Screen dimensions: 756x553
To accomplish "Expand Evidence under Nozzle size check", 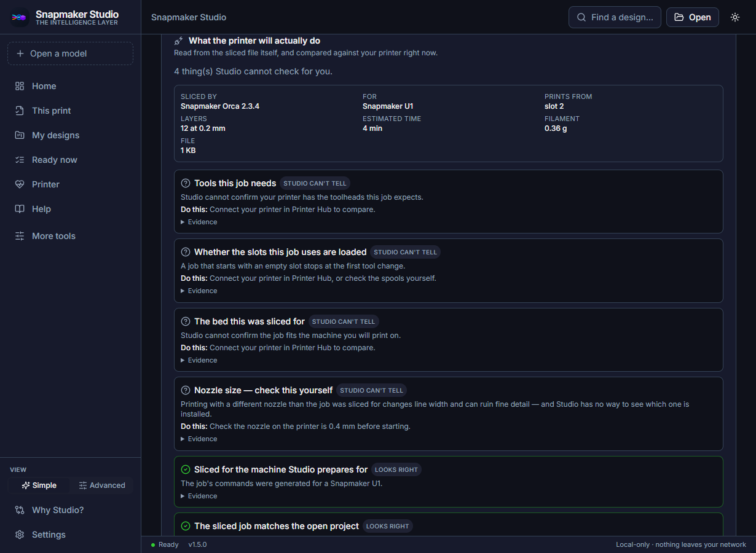I will 199,439.
